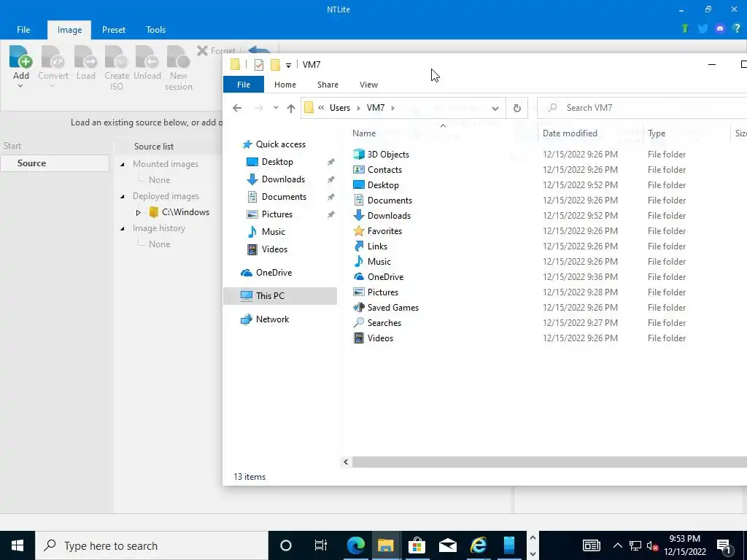Screen dimensions: 747x560
Task: Open the Customize Quick Access Toolbar dropdown
Action: [288, 65]
